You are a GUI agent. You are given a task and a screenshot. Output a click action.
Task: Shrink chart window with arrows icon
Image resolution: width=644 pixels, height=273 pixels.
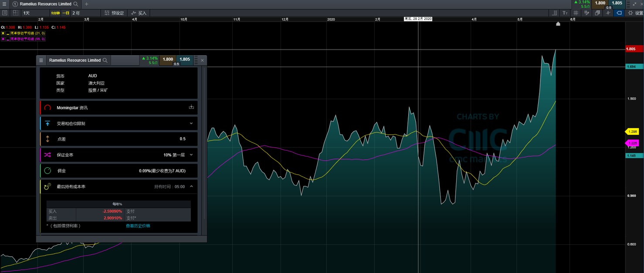pyautogui.click(x=634, y=3)
